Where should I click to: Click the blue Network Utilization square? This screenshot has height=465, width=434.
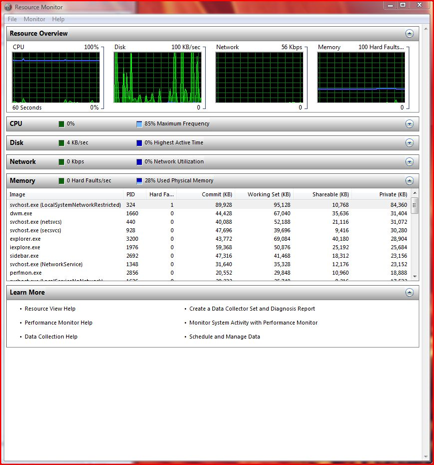pyautogui.click(x=139, y=162)
